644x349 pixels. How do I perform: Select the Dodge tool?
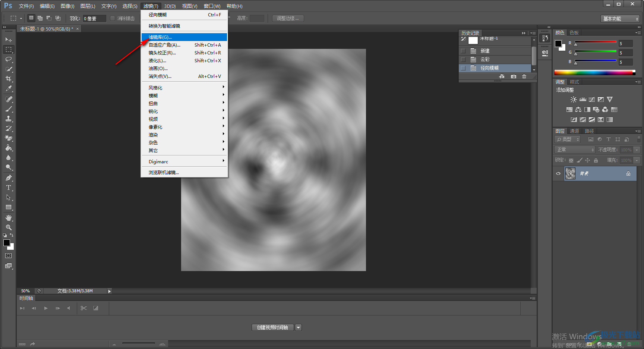(x=9, y=167)
